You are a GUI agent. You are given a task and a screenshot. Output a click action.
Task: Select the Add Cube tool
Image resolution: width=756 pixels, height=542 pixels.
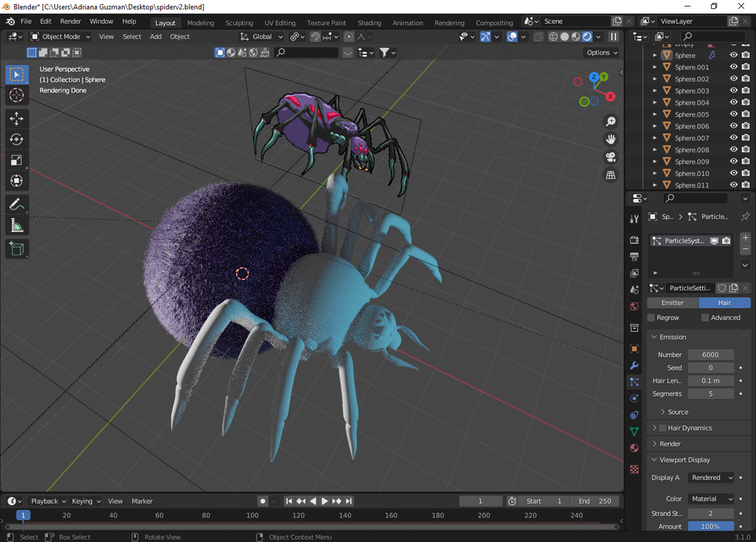(17, 249)
